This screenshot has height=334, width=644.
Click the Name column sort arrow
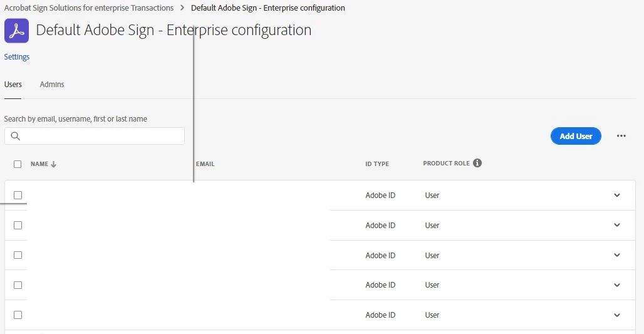point(54,164)
